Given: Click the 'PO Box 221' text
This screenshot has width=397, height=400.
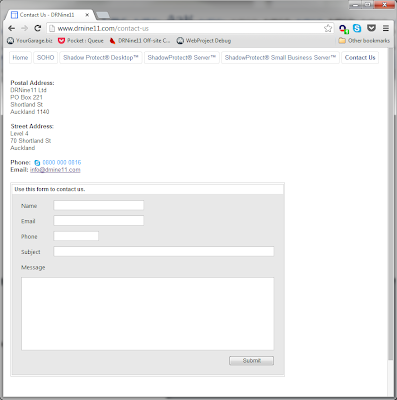Looking at the screenshot, I should point(27,97).
